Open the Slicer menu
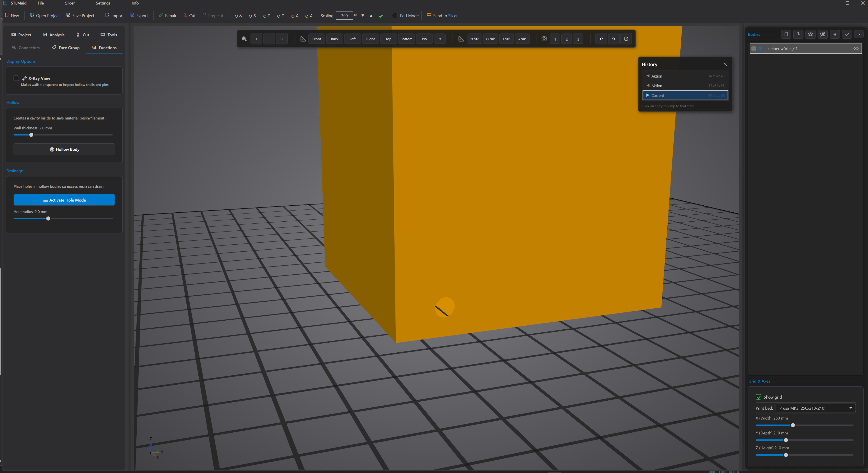Image resolution: width=868 pixels, height=473 pixels. (70, 3)
